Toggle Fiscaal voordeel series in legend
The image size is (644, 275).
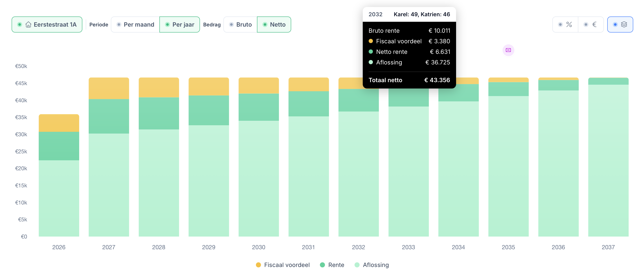[x=283, y=265]
